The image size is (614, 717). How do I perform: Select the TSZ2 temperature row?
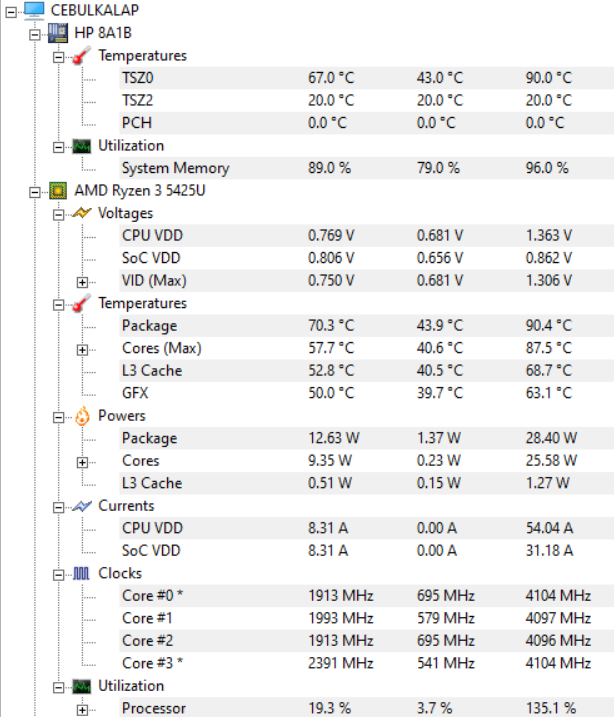coord(367,101)
